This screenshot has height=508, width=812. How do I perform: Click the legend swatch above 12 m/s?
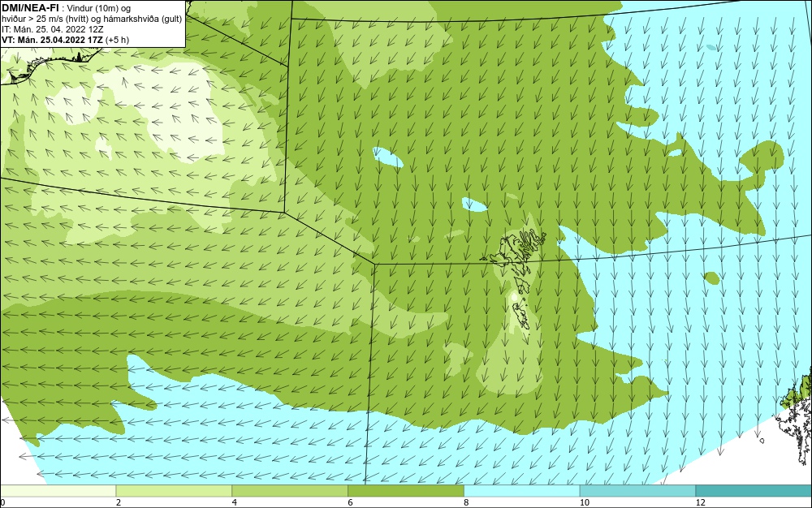(754, 491)
